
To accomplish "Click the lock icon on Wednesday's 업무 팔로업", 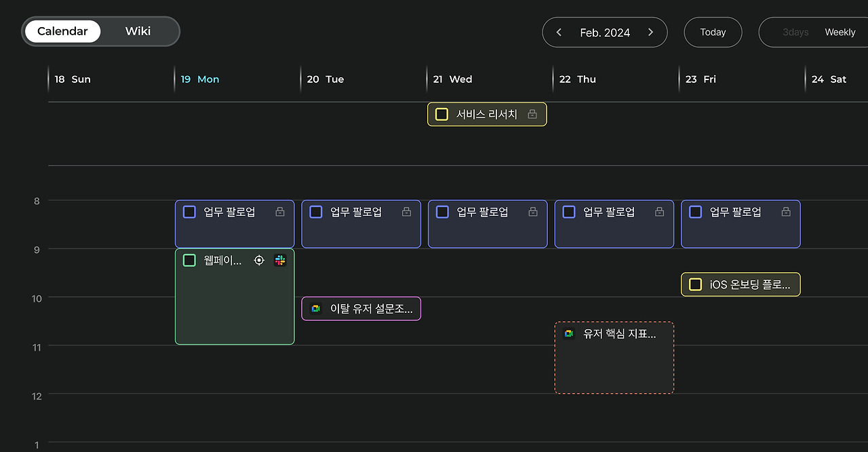I will click(533, 212).
